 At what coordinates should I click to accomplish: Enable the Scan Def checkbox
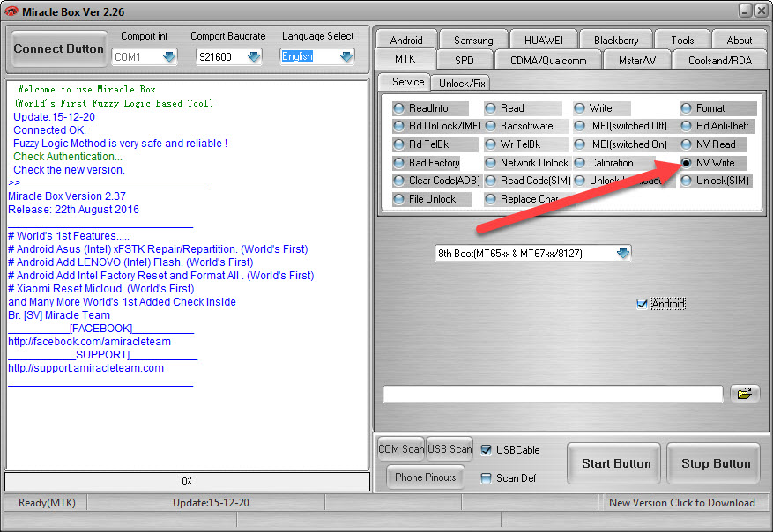(x=486, y=477)
